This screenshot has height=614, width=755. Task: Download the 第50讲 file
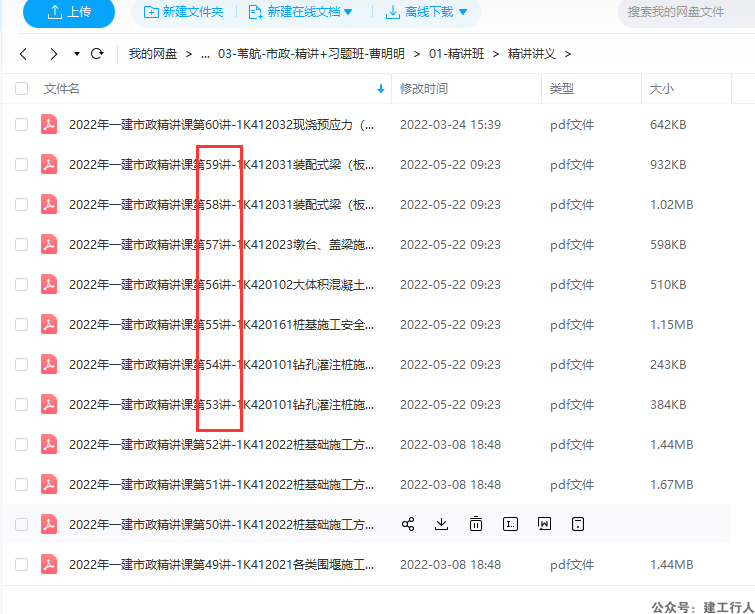pyautogui.click(x=441, y=524)
